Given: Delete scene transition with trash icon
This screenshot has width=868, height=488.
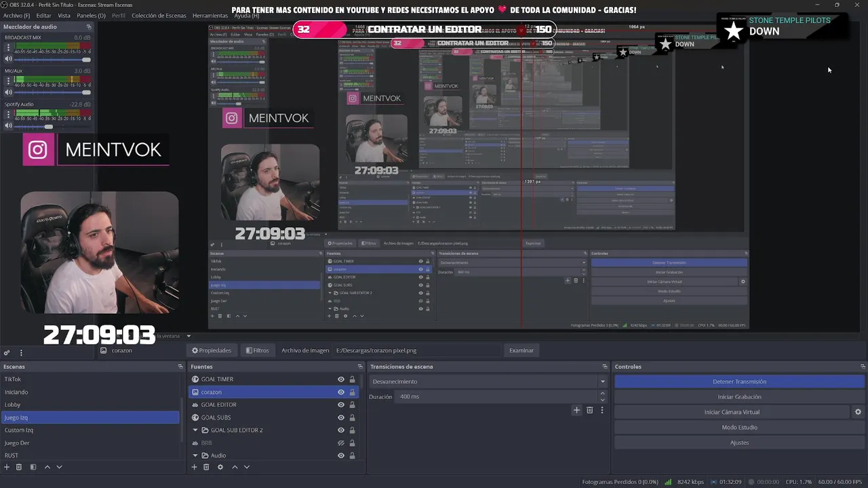Looking at the screenshot, I should 589,410.
